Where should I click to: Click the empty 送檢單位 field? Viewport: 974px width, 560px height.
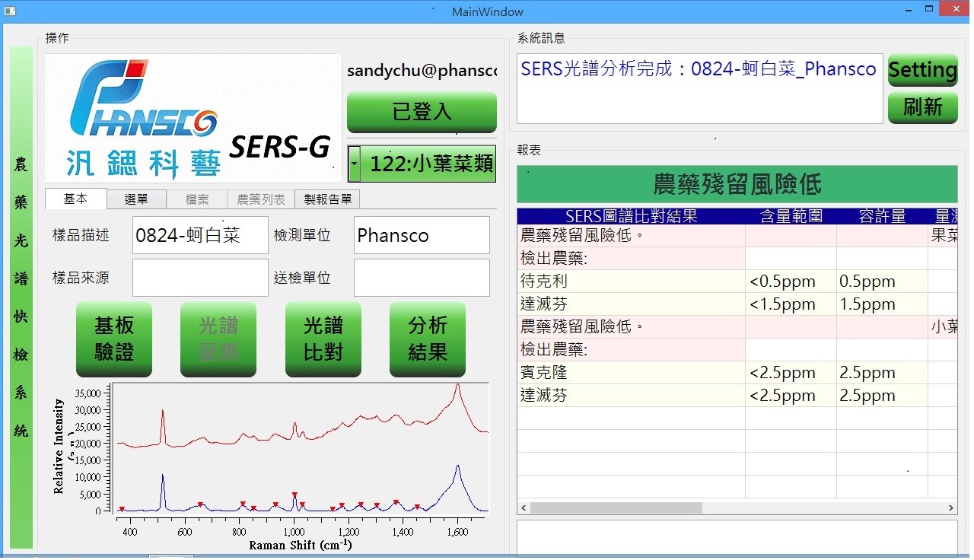[422, 278]
